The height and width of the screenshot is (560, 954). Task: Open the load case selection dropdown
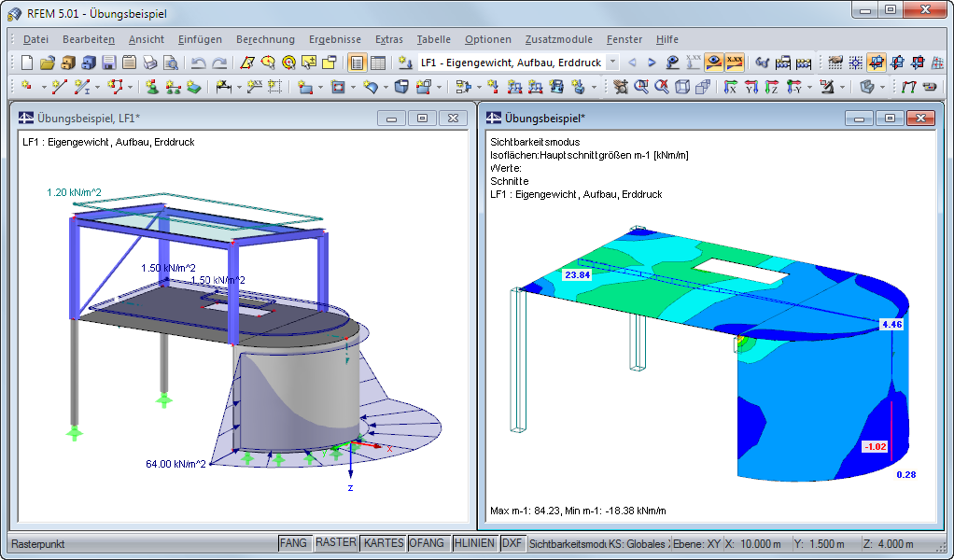pos(615,62)
